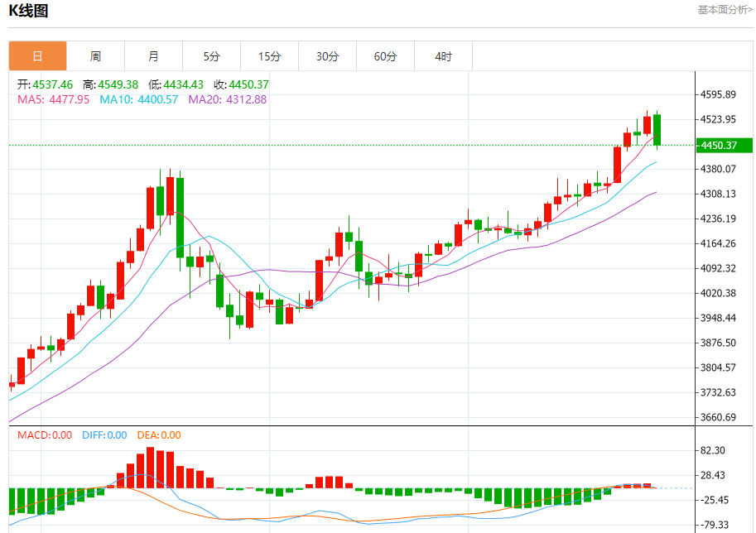Image resolution: width=756 pixels, height=533 pixels.
Task: Select the 15分 interval tab
Action: [x=269, y=56]
